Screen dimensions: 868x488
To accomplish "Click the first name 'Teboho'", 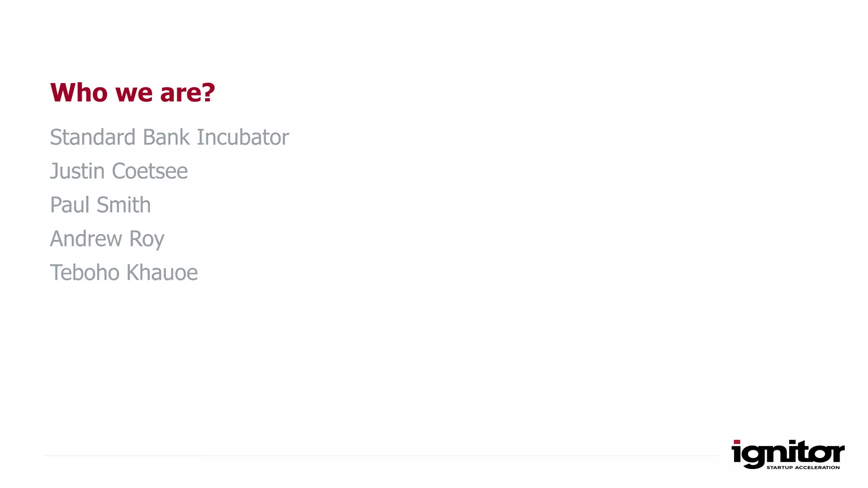I will 84,272.
